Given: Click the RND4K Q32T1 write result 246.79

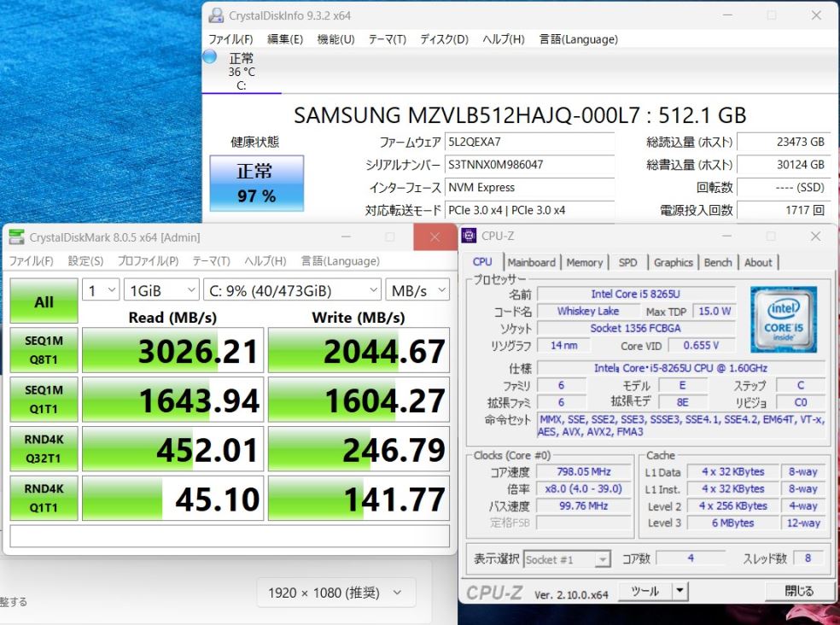Looking at the screenshot, I should (359, 449).
